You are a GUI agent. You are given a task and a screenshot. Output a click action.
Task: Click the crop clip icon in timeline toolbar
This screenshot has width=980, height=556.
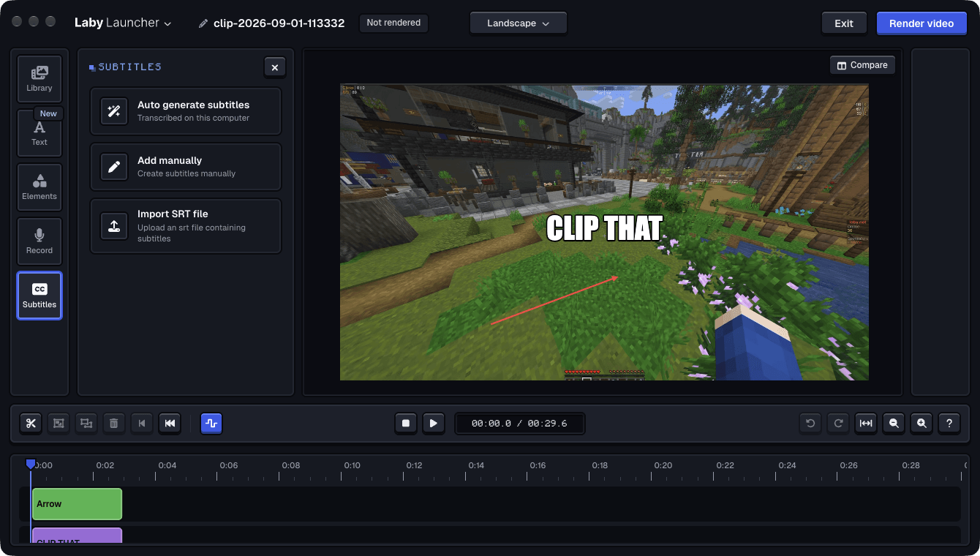(x=59, y=423)
